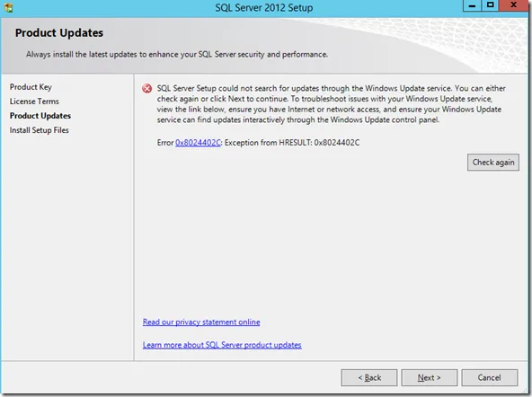Select License Terms step in sidebar

click(34, 101)
